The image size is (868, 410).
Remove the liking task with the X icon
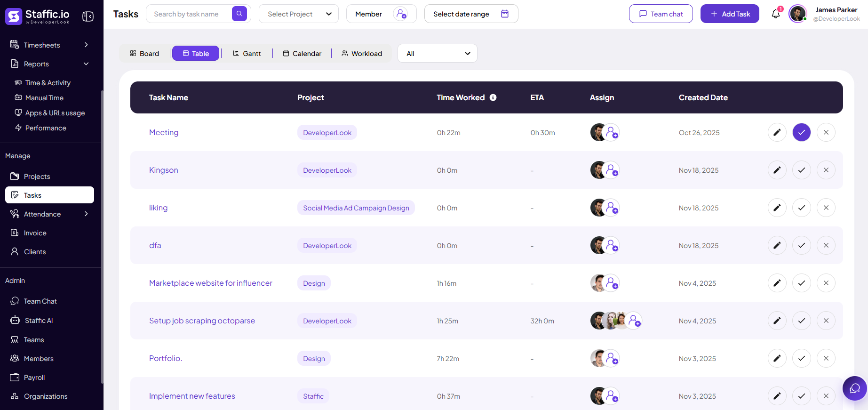coord(826,208)
